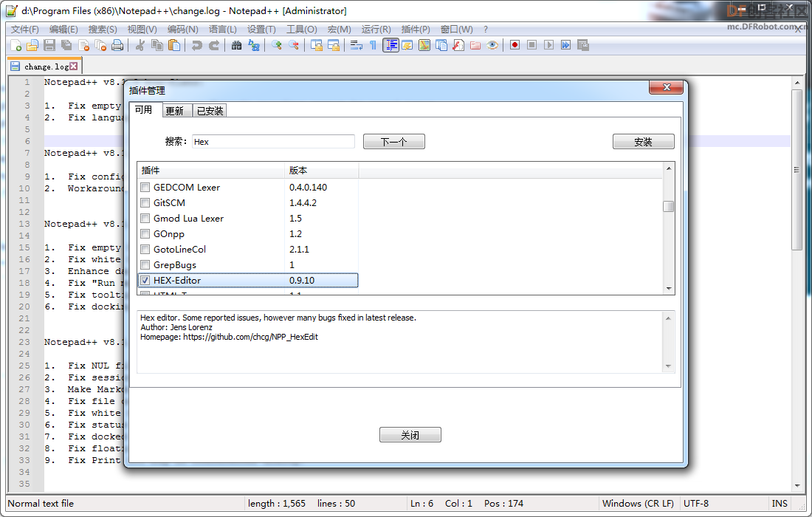Click the Undo arrow icon
Screen dimensions: 812x517
197,46
